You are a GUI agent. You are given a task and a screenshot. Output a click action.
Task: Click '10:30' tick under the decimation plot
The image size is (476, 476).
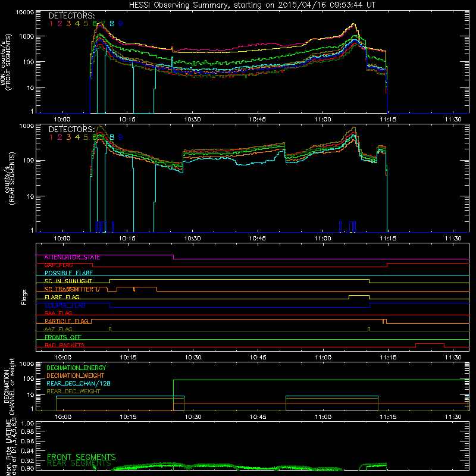tap(193, 417)
